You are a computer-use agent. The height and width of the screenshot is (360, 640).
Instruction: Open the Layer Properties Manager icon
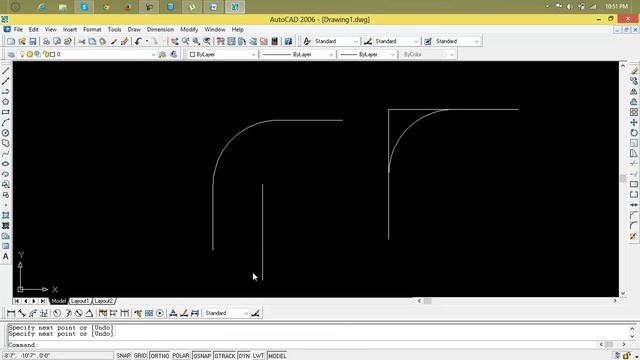click(11, 54)
